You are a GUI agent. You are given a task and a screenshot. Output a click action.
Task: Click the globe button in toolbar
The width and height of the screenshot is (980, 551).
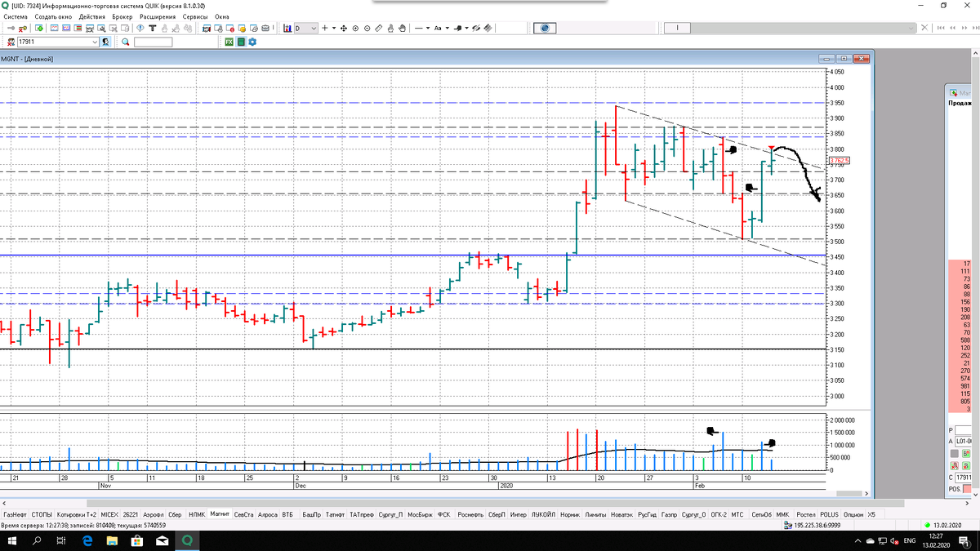(x=545, y=28)
